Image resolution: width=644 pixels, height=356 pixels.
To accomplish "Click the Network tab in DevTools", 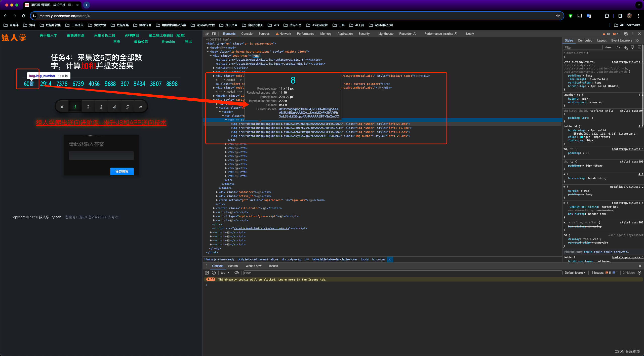I will (x=285, y=34).
